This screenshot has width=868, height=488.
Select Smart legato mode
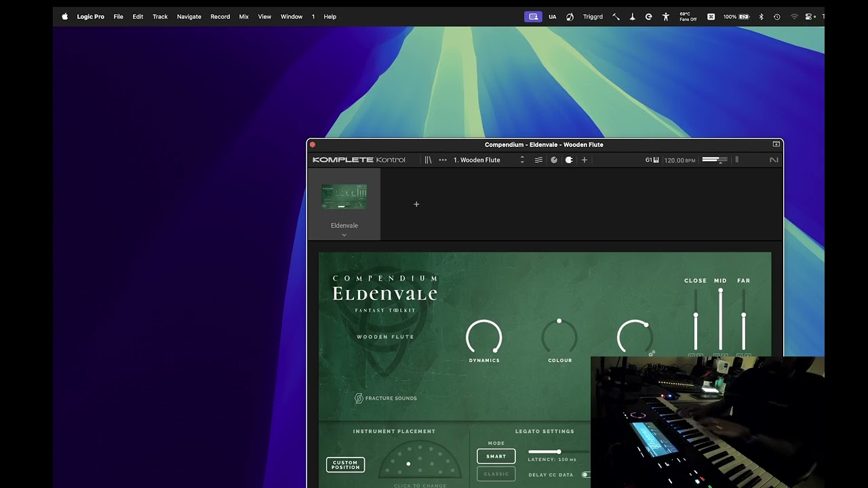[x=496, y=456]
